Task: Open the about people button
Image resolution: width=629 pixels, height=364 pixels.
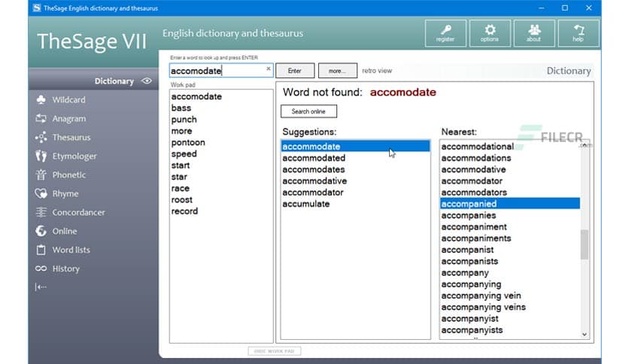Action: click(534, 33)
